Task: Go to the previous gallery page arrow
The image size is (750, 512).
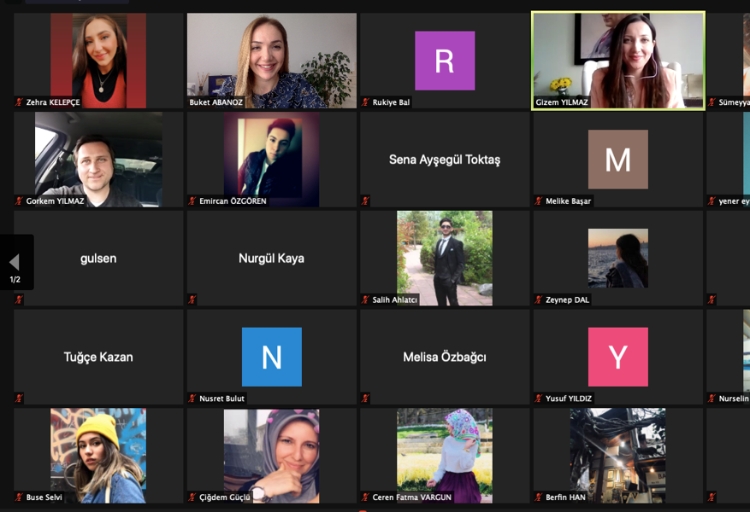Action: pos(14,262)
